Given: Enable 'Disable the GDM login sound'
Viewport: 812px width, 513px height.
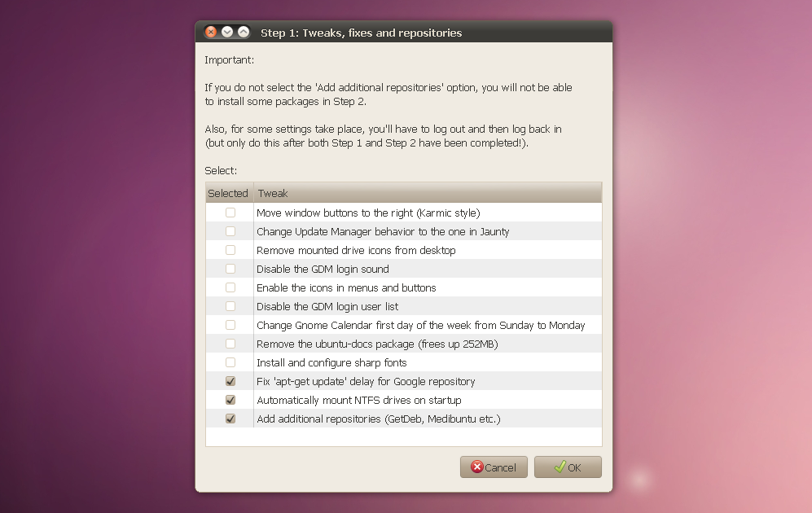Looking at the screenshot, I should click(x=230, y=269).
